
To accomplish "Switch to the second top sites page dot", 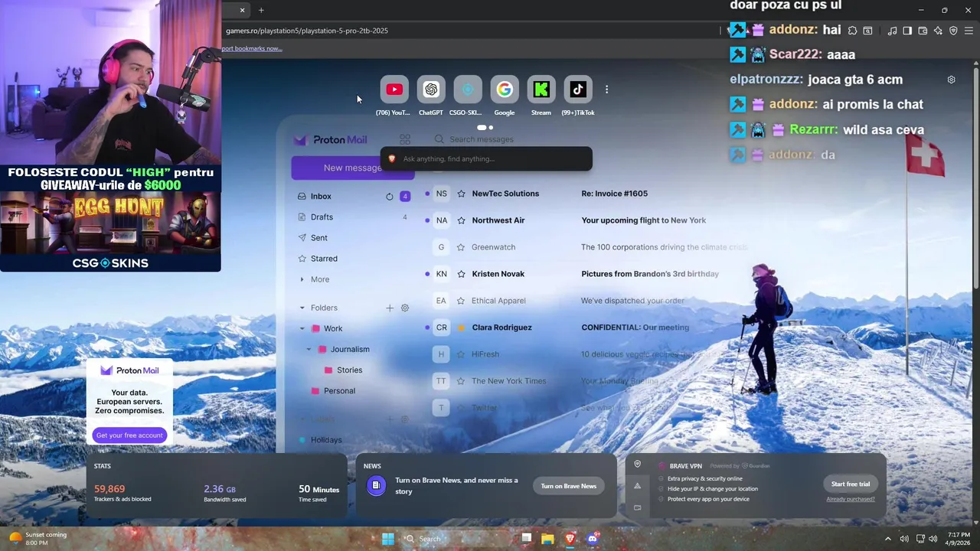I will (491, 127).
